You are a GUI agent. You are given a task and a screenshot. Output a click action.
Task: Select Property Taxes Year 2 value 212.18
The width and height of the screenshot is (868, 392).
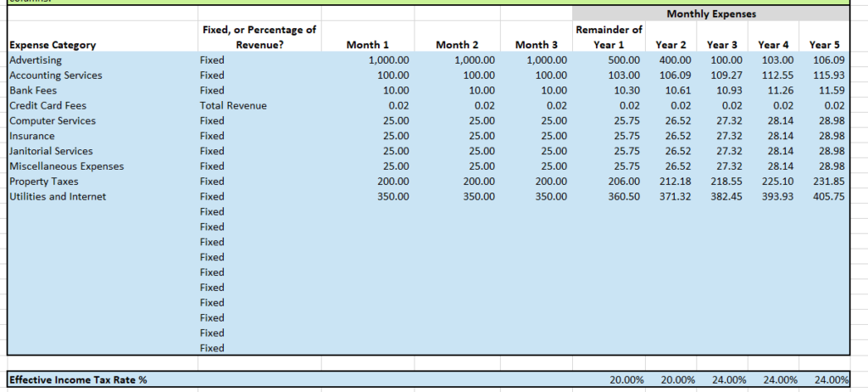(x=675, y=182)
